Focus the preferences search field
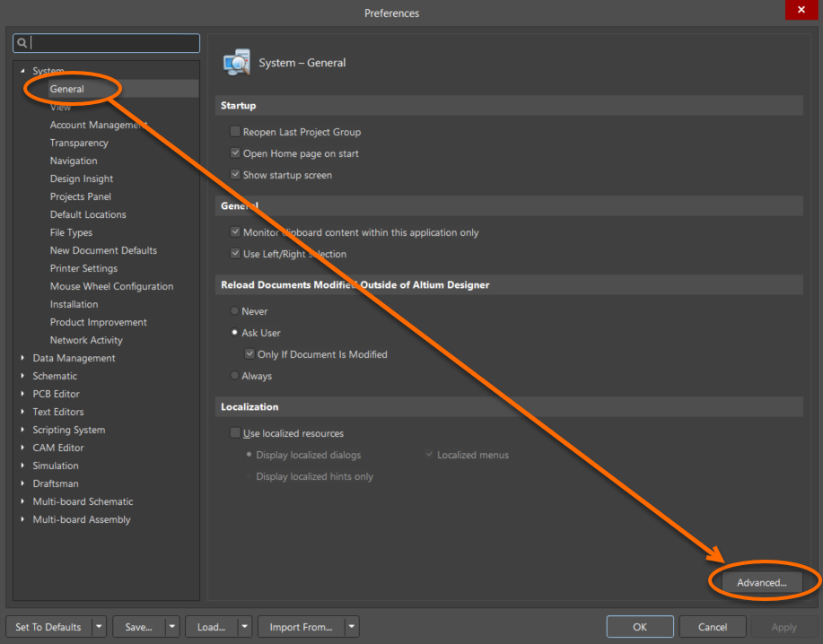 (106, 43)
